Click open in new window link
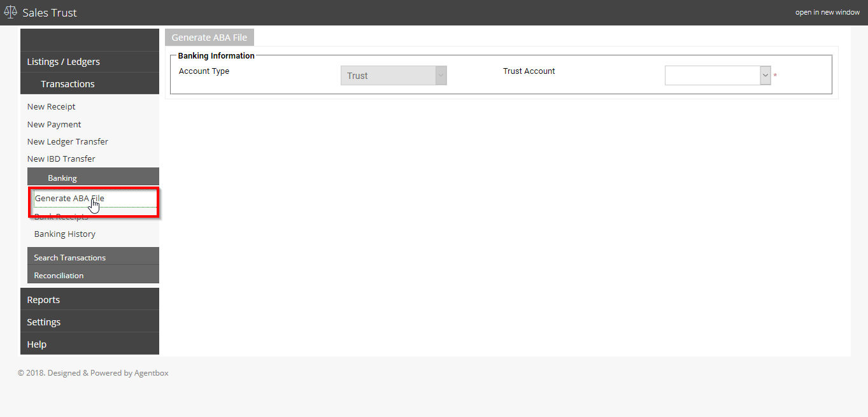The height and width of the screenshot is (417, 868). click(827, 12)
